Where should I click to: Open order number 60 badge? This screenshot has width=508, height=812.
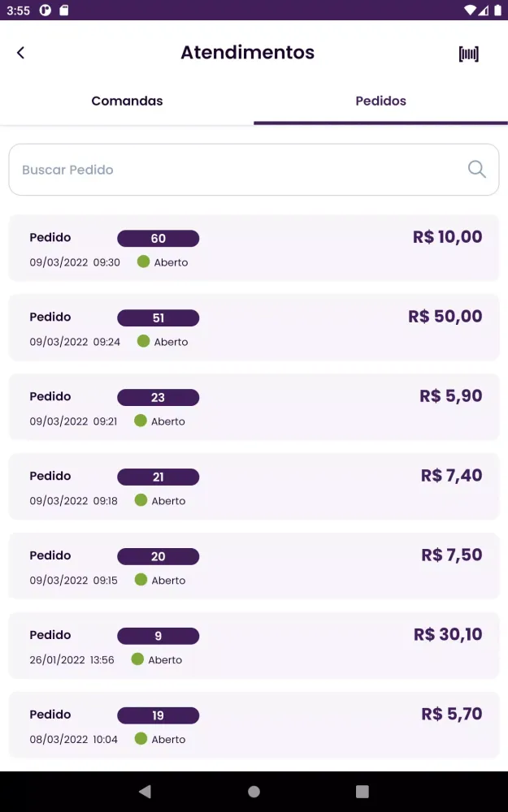click(x=158, y=238)
